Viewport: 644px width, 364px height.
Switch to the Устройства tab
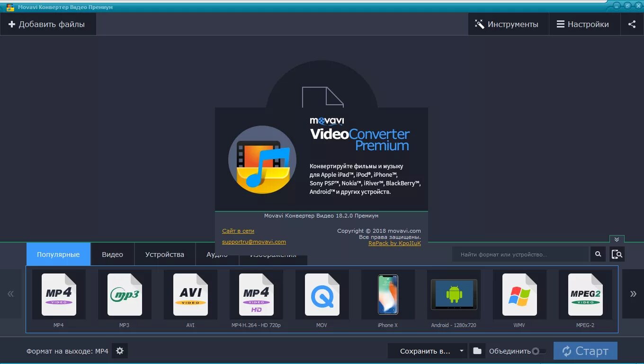(x=165, y=255)
